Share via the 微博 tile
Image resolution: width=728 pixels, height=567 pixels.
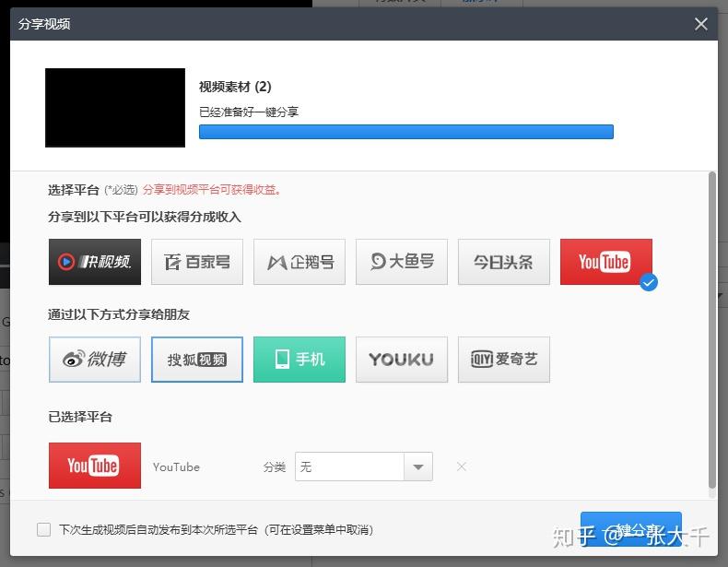[95, 360]
